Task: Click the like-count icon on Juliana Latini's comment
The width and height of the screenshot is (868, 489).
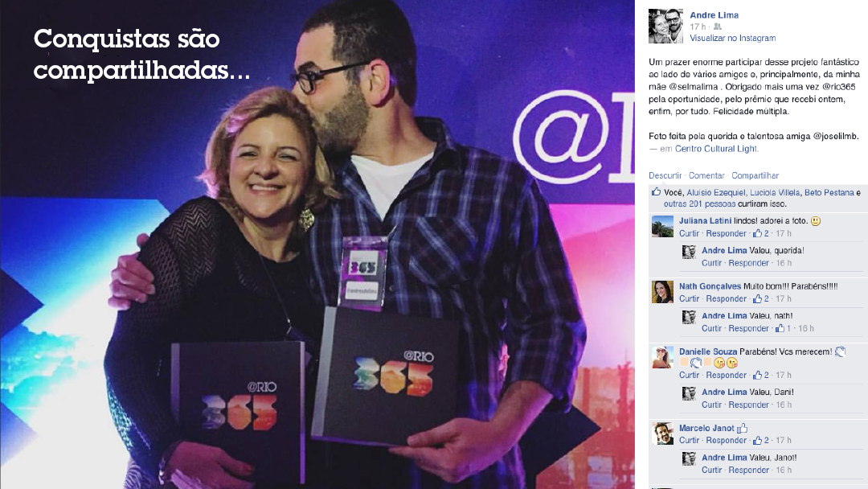Action: tap(757, 234)
